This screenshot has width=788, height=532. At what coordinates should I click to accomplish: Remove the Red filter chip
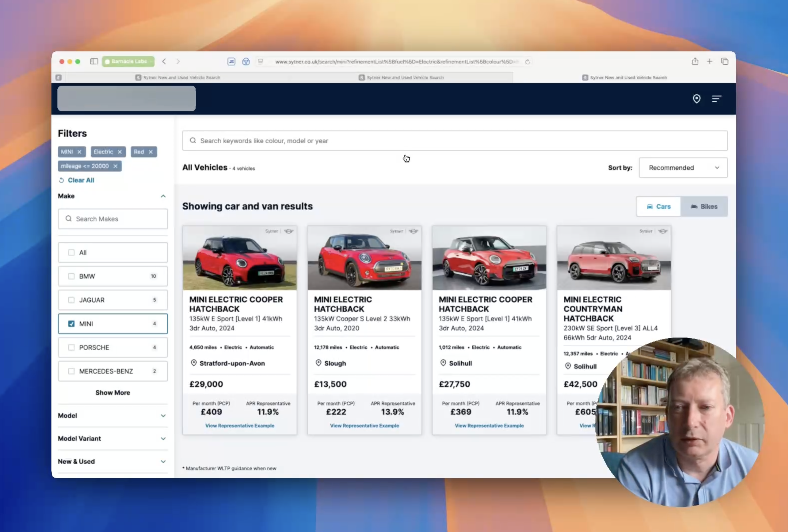point(150,152)
